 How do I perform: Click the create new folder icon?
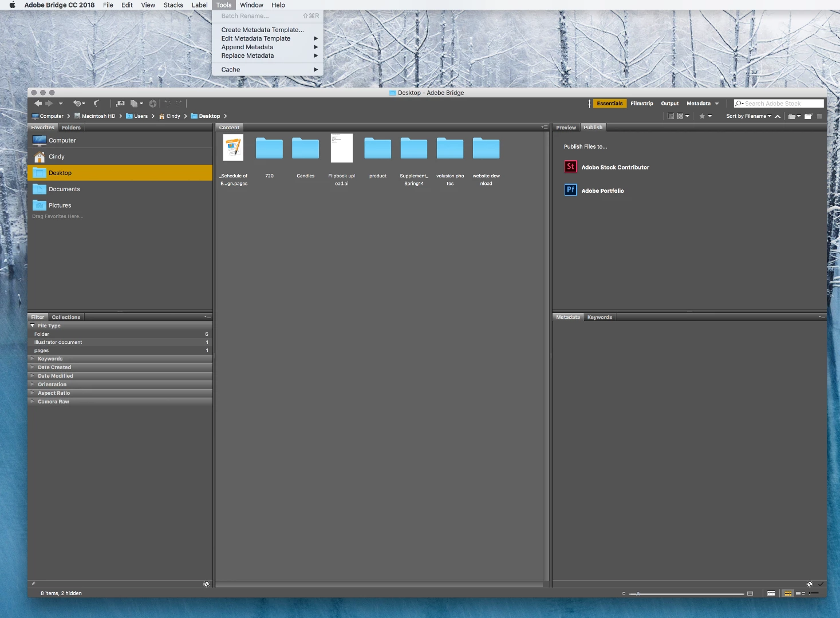pos(809,116)
